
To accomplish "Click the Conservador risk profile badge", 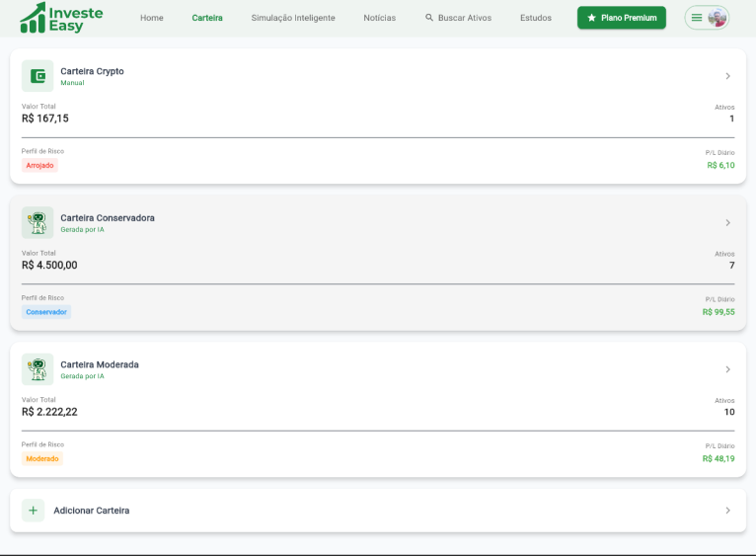I will [46, 312].
